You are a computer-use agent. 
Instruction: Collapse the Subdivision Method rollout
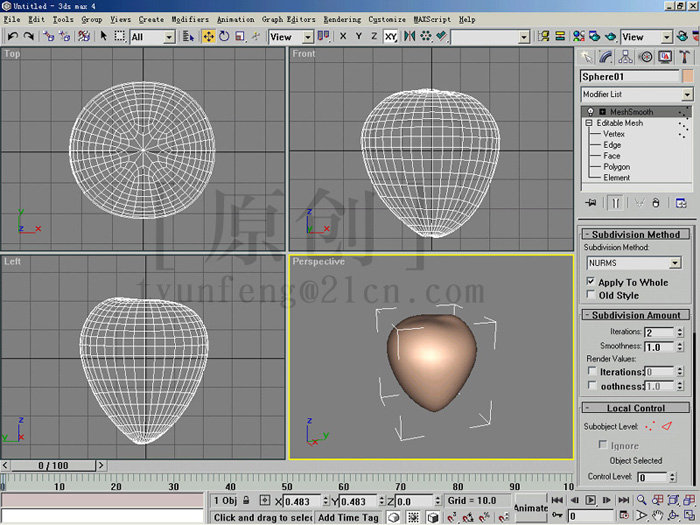pyautogui.click(x=636, y=234)
